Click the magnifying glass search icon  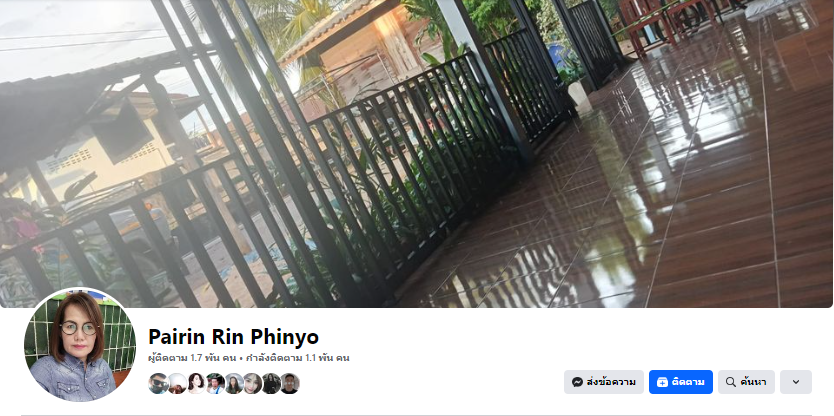[731, 382]
